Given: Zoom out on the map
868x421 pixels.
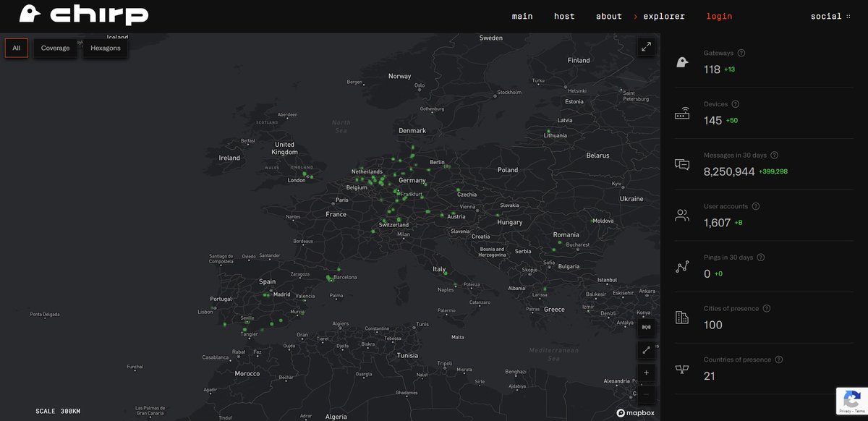Looking at the screenshot, I should click(646, 395).
